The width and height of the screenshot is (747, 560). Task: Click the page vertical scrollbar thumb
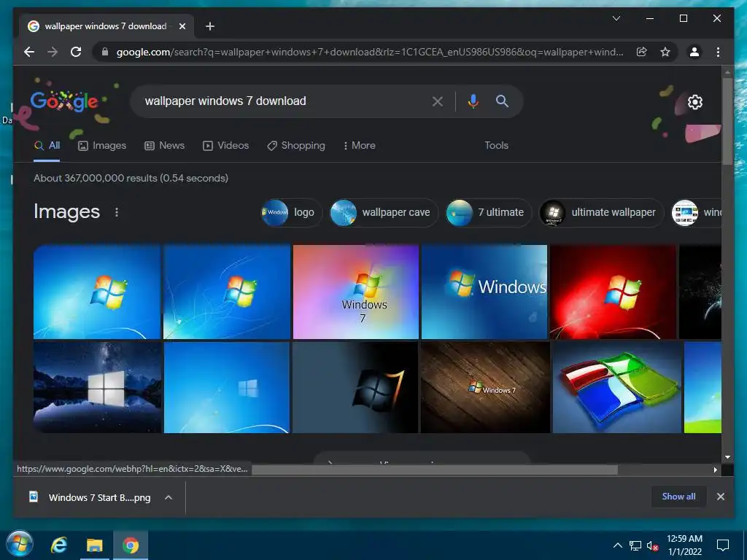[727, 122]
